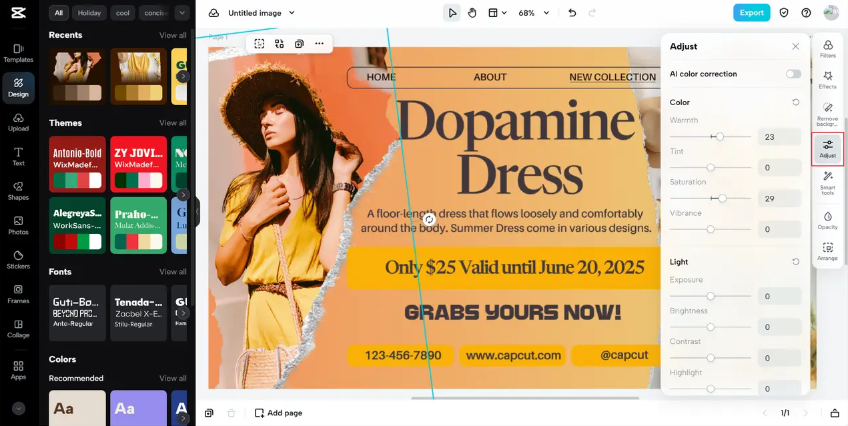Show next Fonts items with arrow
This screenshot has height=426, width=848.
tap(183, 313)
